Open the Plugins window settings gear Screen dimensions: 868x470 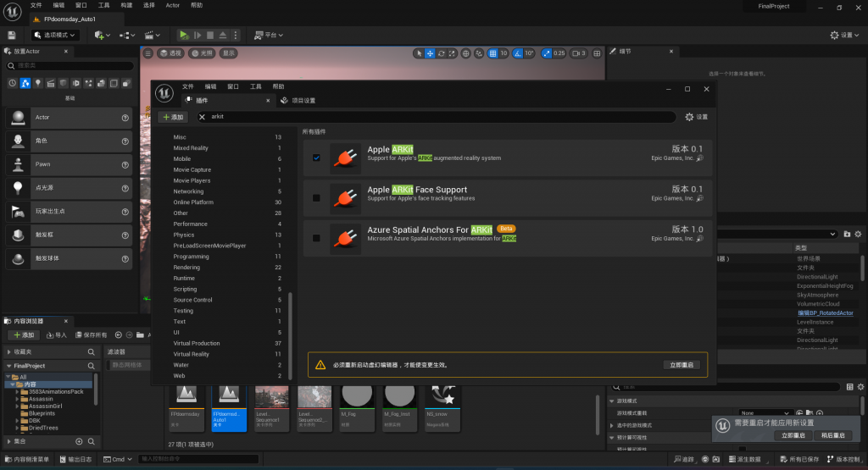point(697,117)
